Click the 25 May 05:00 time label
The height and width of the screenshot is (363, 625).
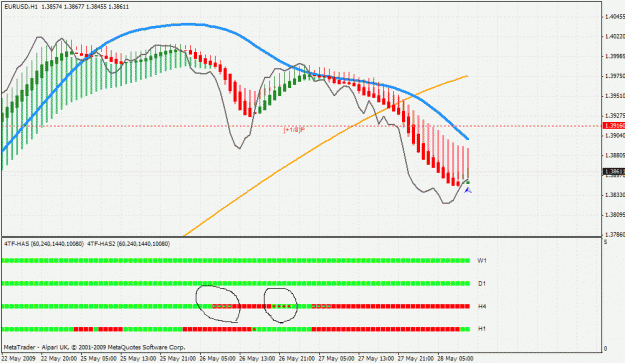click(x=99, y=358)
